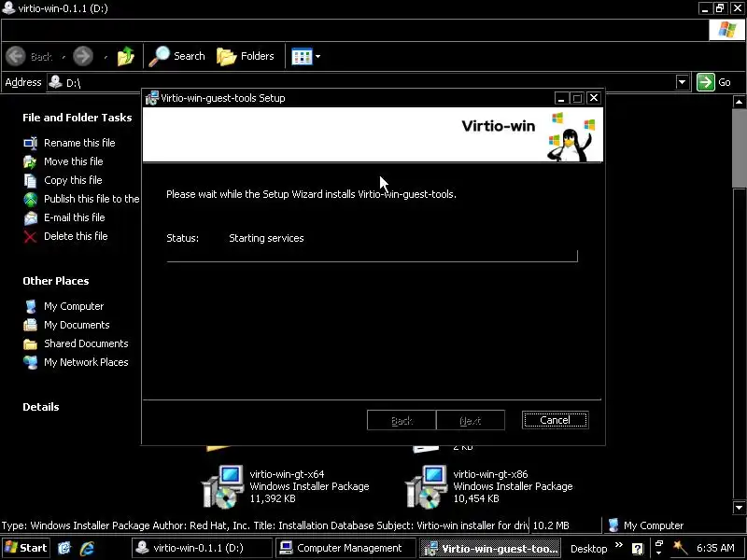Click the Windows flag logo throbber
The image size is (747, 560).
[726, 30]
